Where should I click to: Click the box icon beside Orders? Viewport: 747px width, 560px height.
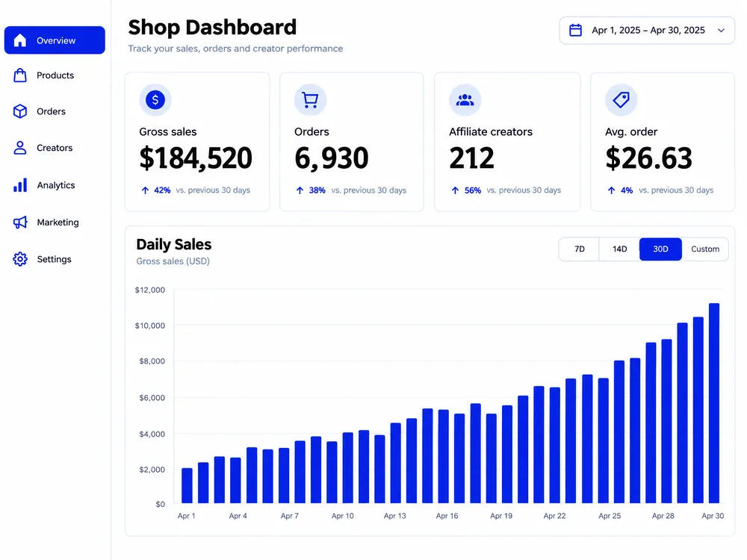tap(20, 111)
